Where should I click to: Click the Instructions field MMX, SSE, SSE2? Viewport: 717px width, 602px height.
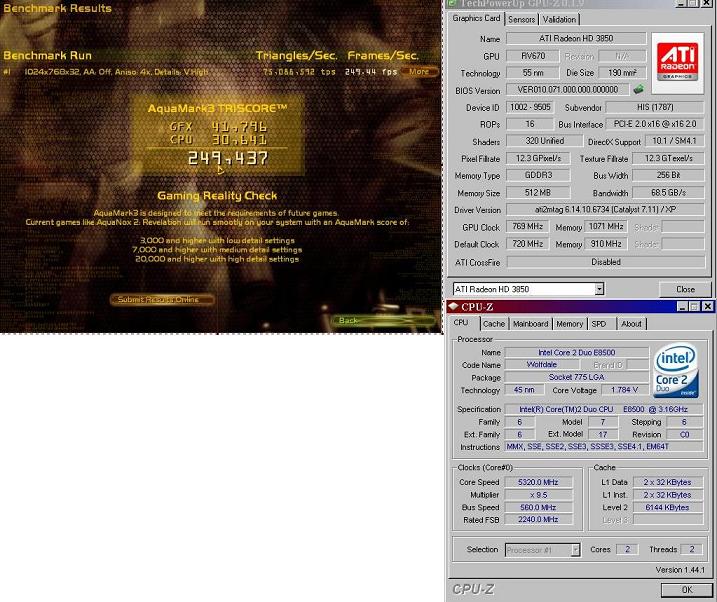click(x=604, y=447)
